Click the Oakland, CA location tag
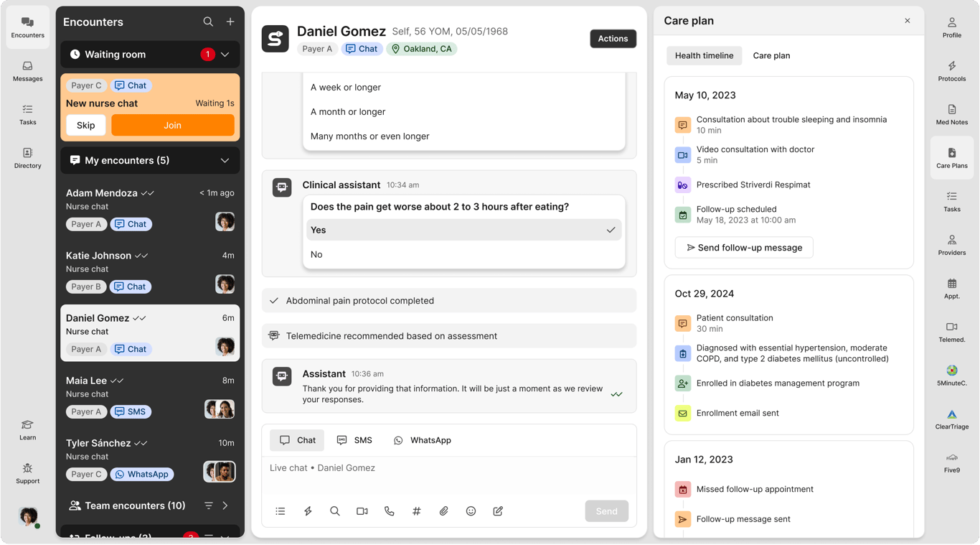980x545 pixels. [x=421, y=49]
